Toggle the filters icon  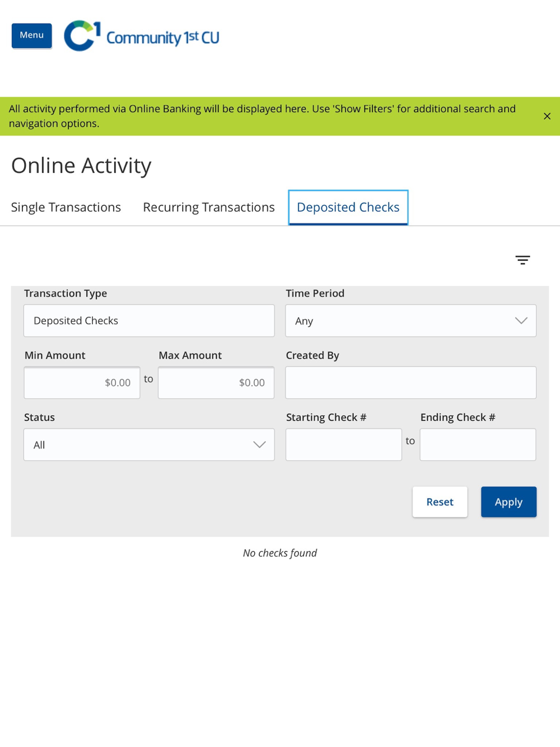(x=522, y=260)
